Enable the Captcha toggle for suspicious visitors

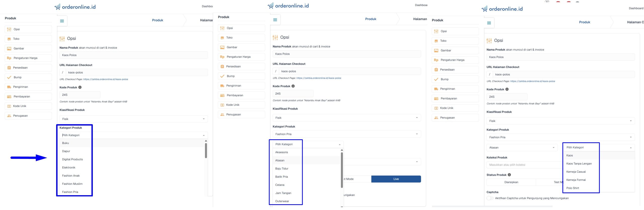tap(490, 198)
